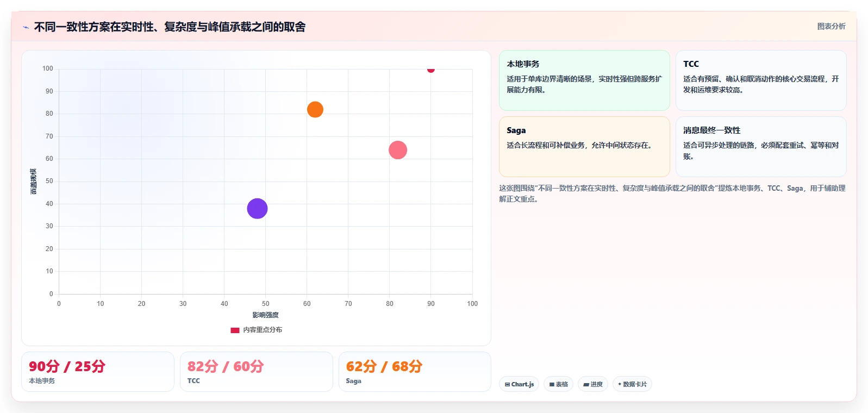This screenshot has width=868, height=413.
Task: Select the 62分 / 68分 Saga stat card
Action: (x=415, y=372)
